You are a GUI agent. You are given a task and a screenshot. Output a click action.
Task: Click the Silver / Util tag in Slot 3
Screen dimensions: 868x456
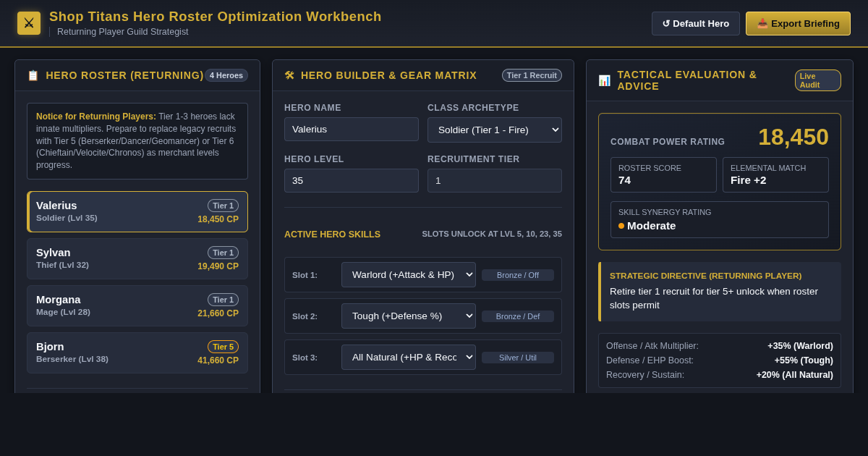coord(518,358)
